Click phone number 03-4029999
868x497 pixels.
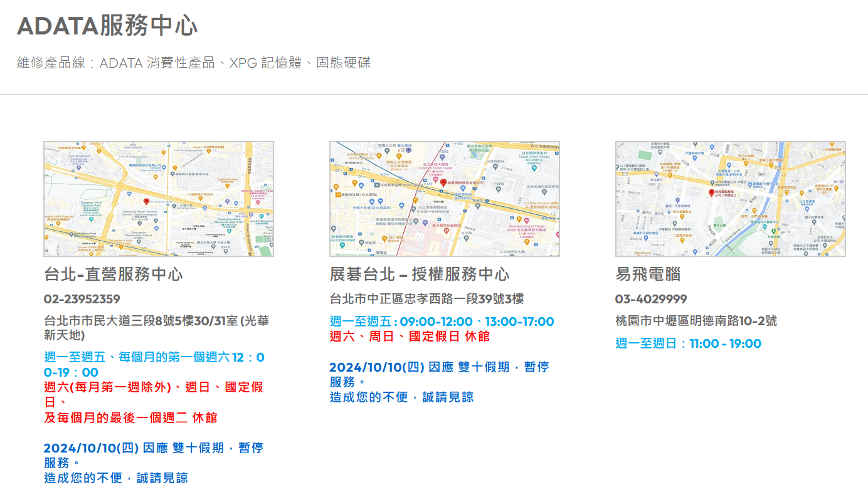[x=651, y=299]
